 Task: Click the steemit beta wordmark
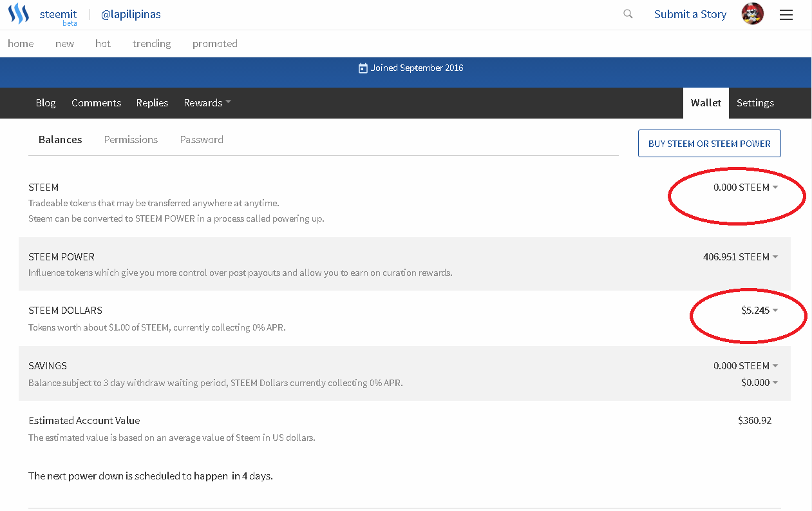[59, 17]
